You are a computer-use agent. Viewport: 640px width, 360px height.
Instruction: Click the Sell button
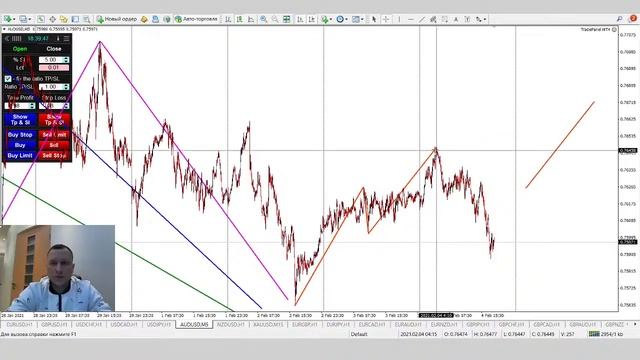pos(54,145)
